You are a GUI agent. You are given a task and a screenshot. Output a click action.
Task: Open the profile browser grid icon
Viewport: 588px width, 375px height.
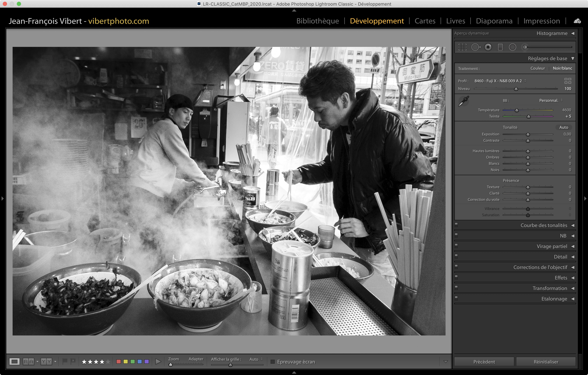pyautogui.click(x=568, y=81)
